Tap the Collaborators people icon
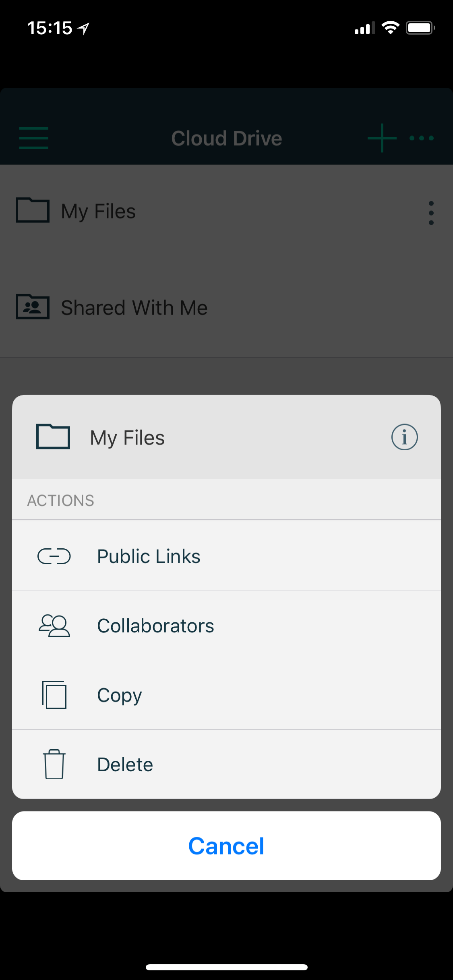 coord(54,626)
